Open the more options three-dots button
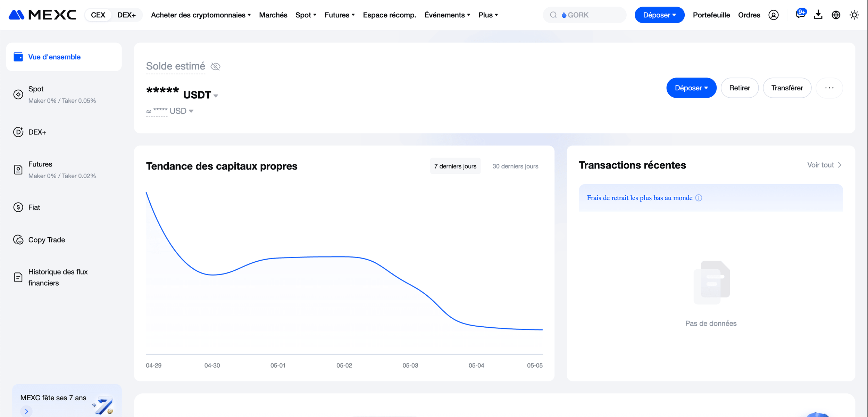 [829, 88]
